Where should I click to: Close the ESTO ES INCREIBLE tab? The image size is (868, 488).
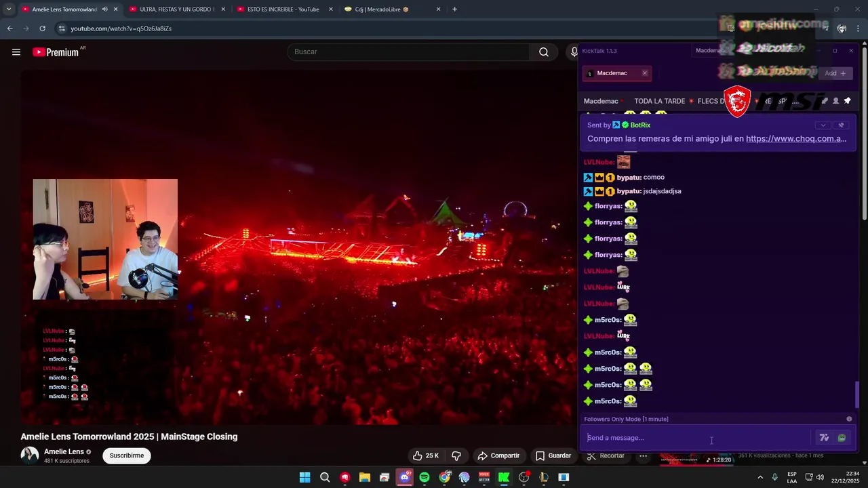tap(331, 9)
